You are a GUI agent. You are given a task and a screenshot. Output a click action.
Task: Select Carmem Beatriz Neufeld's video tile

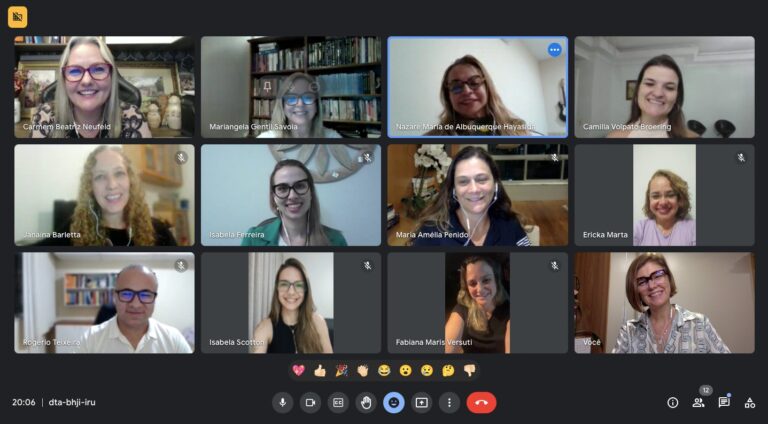[104, 87]
